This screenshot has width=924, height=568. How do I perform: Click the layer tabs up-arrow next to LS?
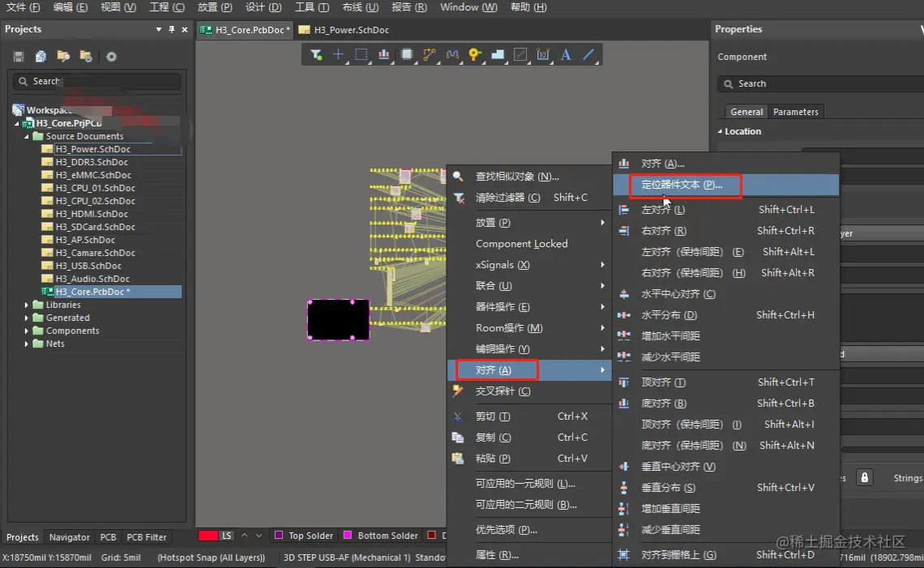(244, 536)
